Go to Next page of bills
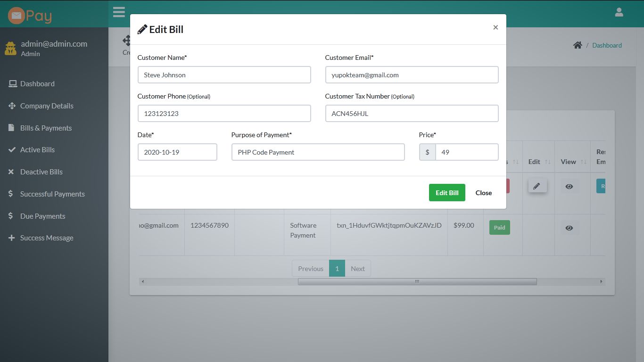This screenshot has width=644, height=362. (358, 268)
